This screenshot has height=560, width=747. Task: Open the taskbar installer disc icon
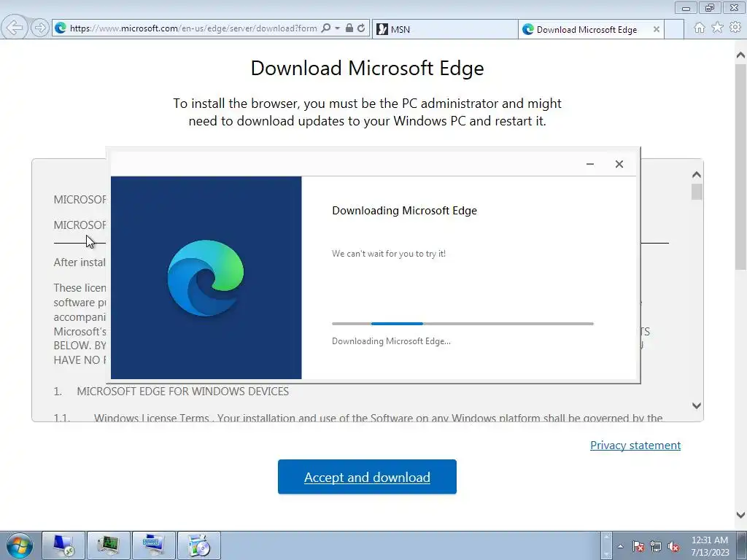coord(198,545)
